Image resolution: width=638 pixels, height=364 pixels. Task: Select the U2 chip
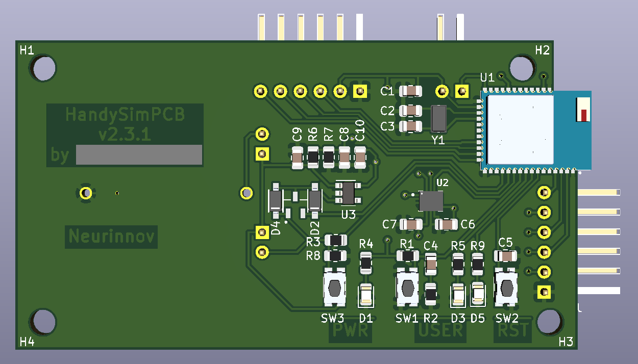(431, 201)
